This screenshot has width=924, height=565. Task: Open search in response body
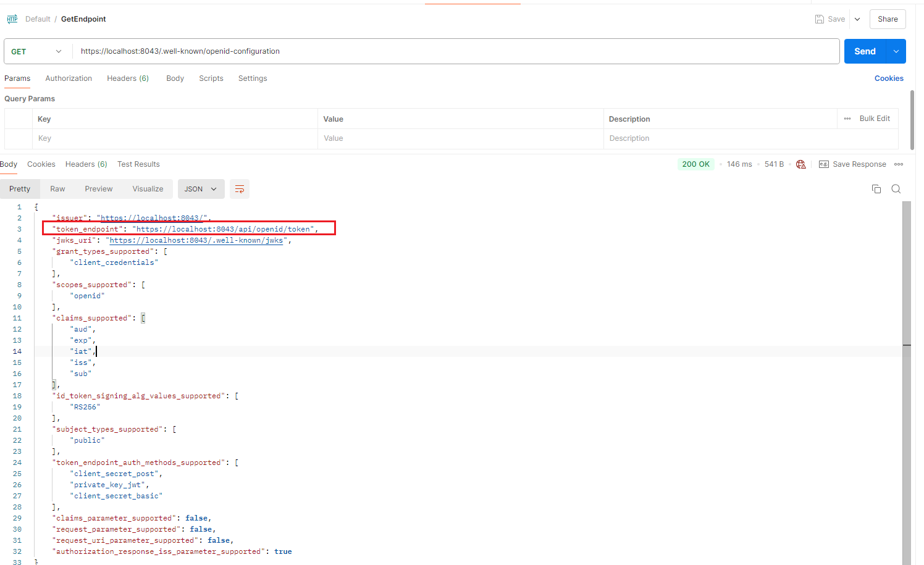[896, 189]
